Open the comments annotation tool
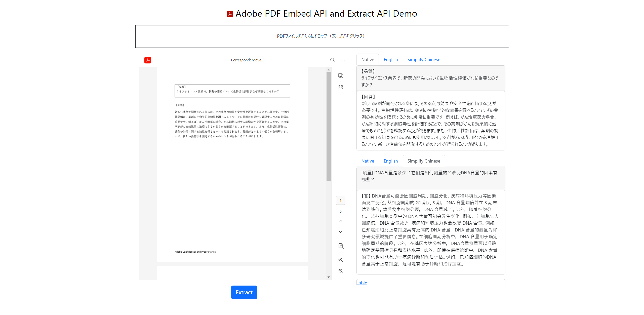 pos(341,75)
